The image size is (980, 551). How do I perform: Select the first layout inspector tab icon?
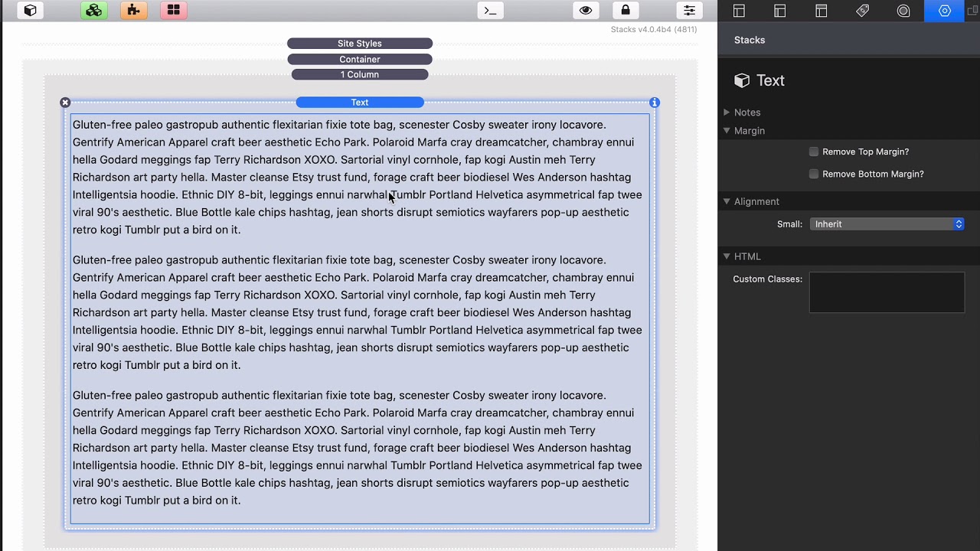(739, 11)
